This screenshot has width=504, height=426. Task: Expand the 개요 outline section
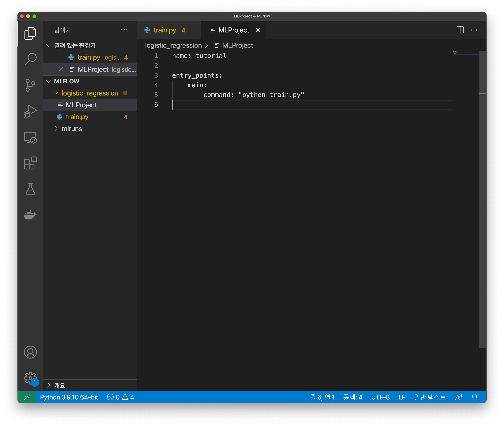[49, 385]
